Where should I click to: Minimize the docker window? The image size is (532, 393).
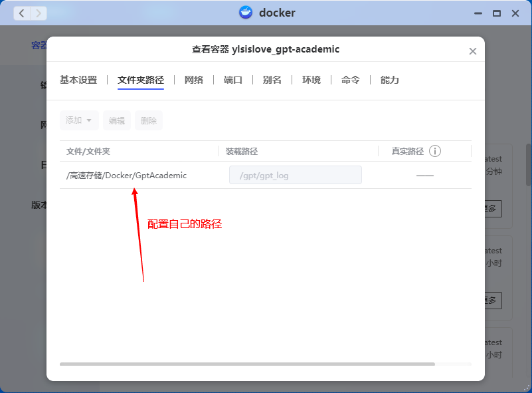pyautogui.click(x=478, y=13)
